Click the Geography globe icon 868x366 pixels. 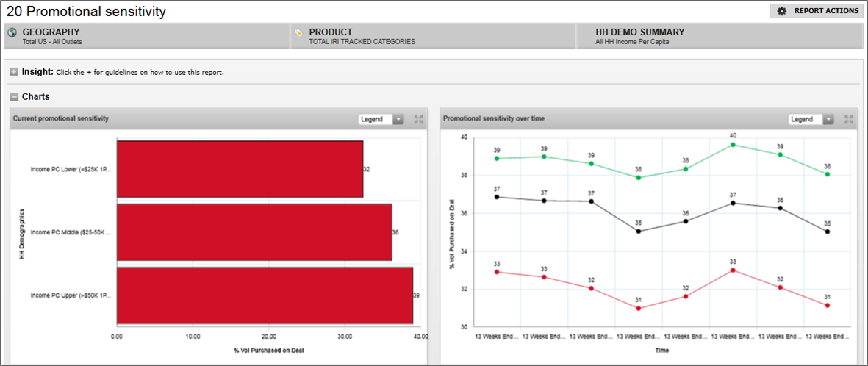tap(12, 32)
